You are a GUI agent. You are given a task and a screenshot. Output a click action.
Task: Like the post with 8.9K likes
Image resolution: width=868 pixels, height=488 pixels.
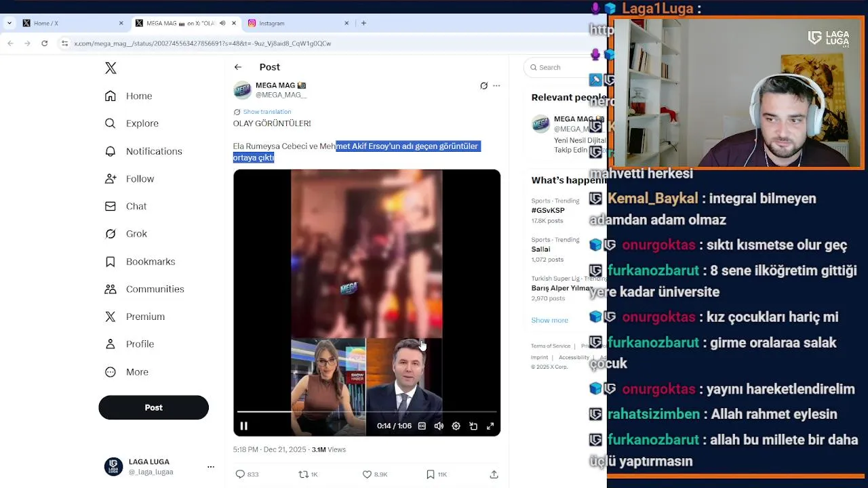pyautogui.click(x=367, y=474)
